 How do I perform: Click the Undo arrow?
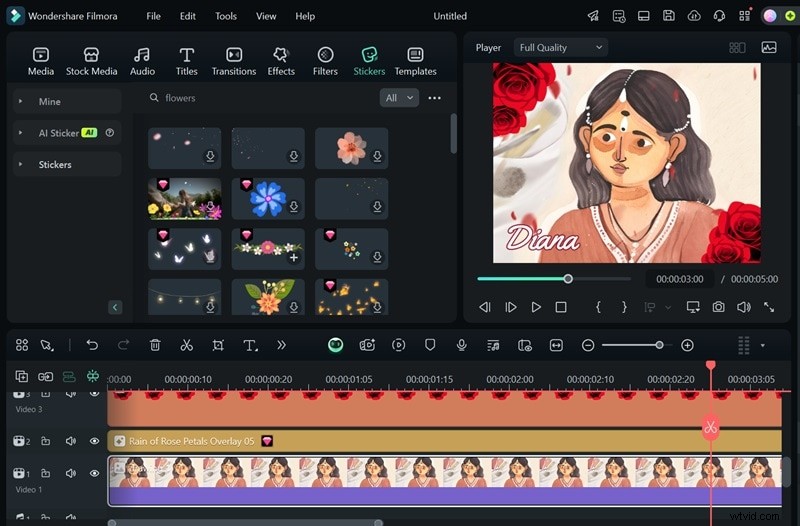(92, 345)
